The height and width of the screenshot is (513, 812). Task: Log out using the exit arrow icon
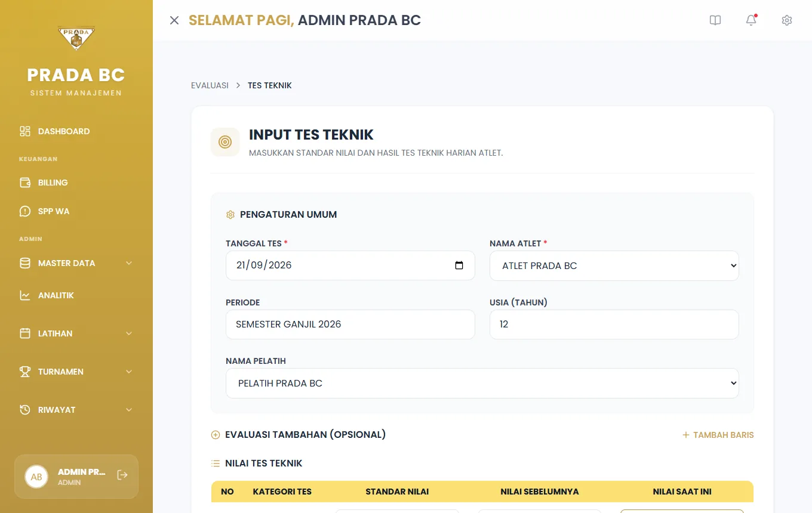[122, 475]
